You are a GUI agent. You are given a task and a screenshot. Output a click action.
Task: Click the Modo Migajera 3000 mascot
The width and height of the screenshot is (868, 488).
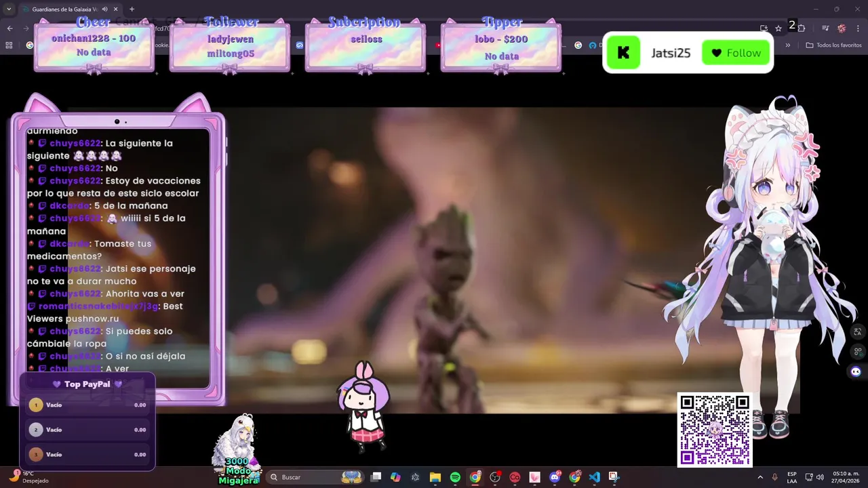pos(237,450)
